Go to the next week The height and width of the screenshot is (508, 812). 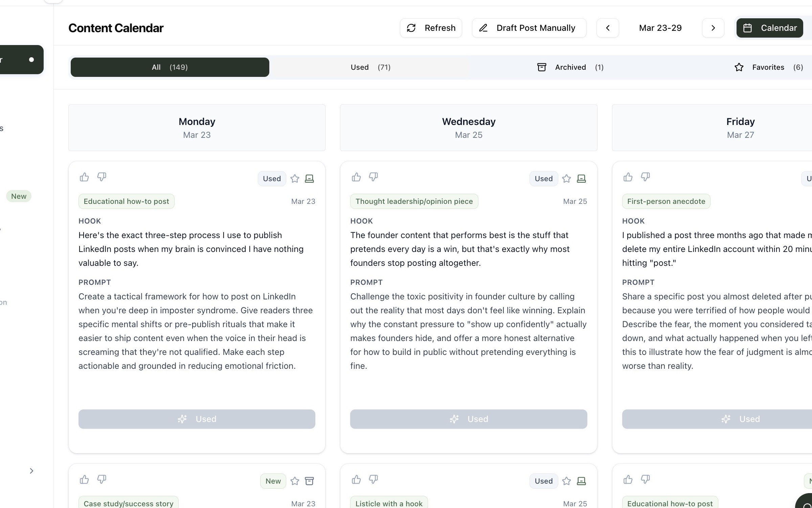coord(713,28)
